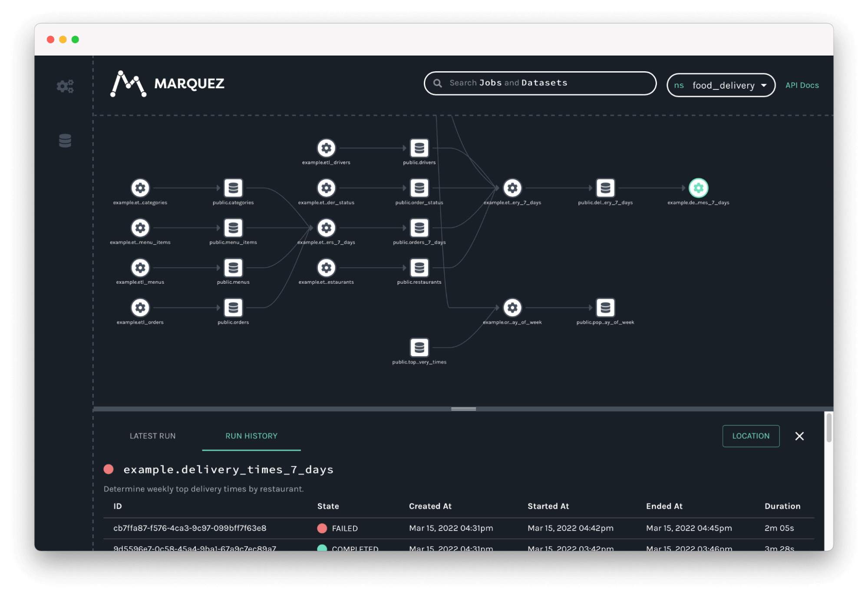The width and height of the screenshot is (868, 597).
Task: Click the highlighted example.de..mes_7_days job node
Action: point(698,188)
